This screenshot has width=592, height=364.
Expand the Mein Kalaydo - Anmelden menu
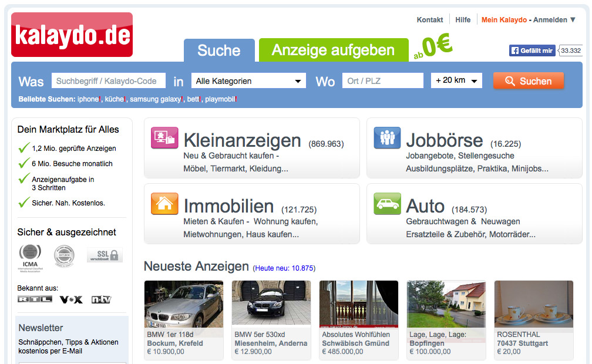point(528,19)
